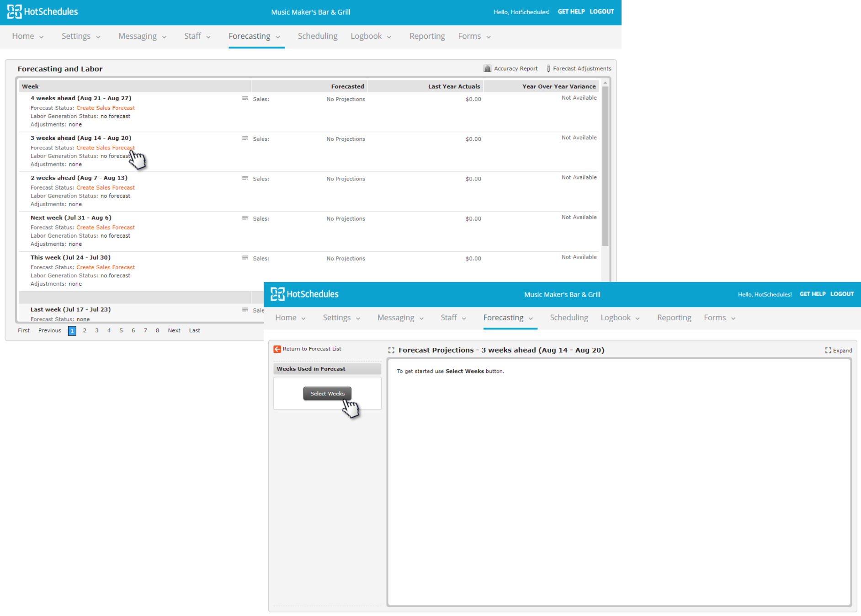Image resolution: width=861 pixels, height=616 pixels.
Task: Click LOGOUT in the top window header
Action: coord(601,11)
